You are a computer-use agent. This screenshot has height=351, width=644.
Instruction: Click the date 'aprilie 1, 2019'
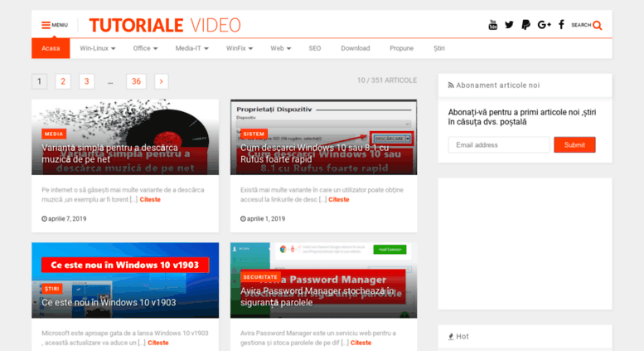266,219
